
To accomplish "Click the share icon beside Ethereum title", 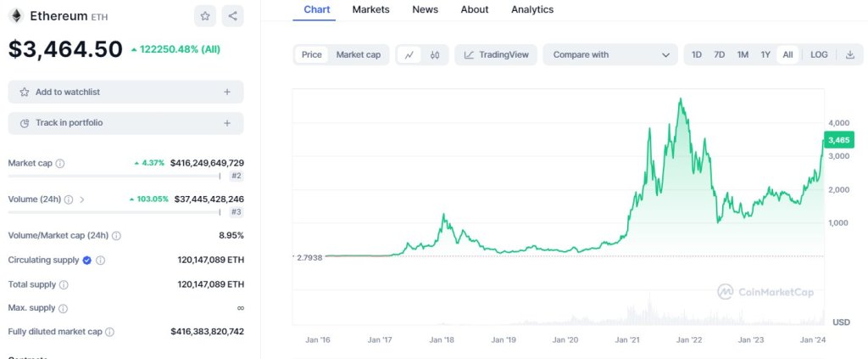I will tap(232, 15).
